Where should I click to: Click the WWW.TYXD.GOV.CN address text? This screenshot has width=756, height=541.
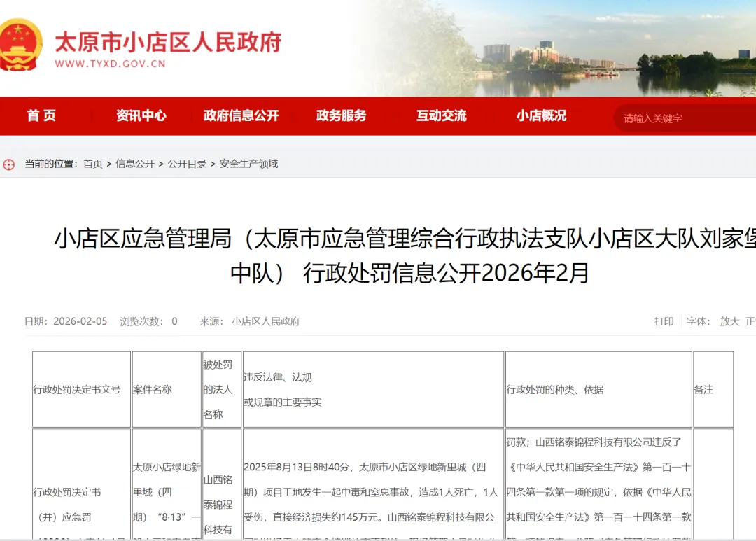pyautogui.click(x=110, y=64)
